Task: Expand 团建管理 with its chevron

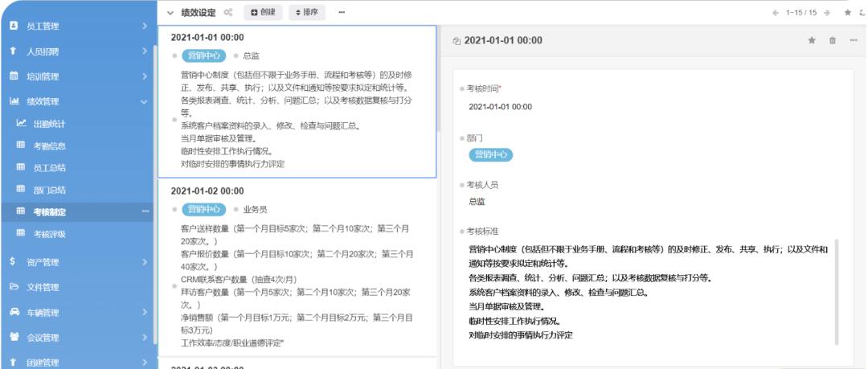Action: pyautogui.click(x=144, y=362)
